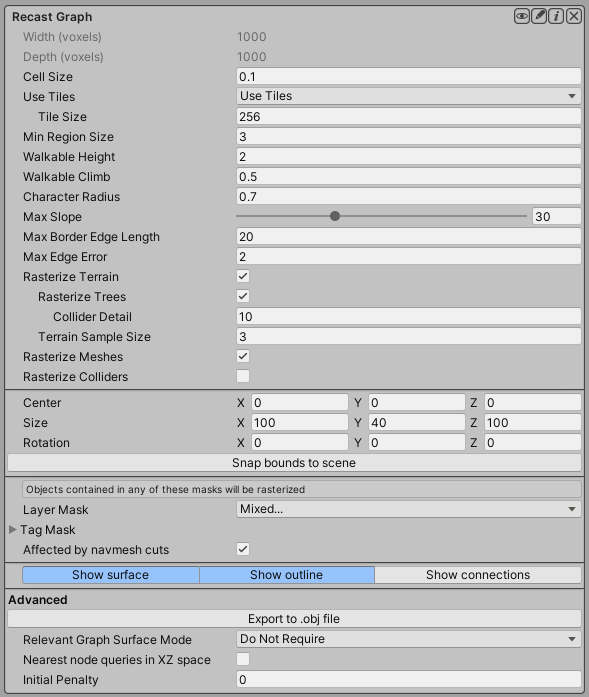
Task: Toggle the Show surface button
Action: click(x=111, y=575)
